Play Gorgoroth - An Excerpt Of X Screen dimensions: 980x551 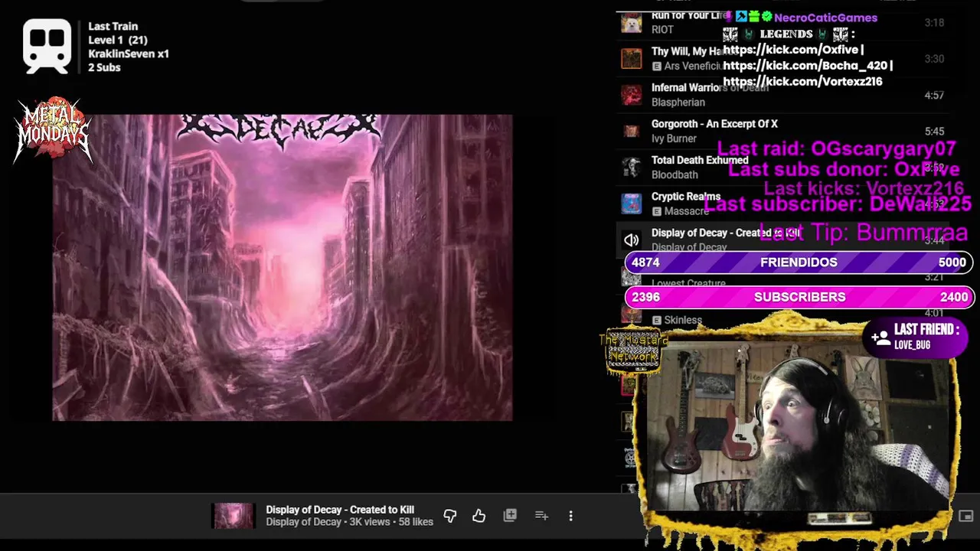coord(714,124)
